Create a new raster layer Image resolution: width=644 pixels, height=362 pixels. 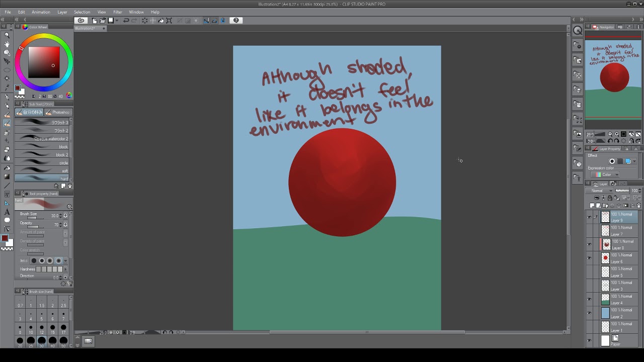pyautogui.click(x=592, y=206)
